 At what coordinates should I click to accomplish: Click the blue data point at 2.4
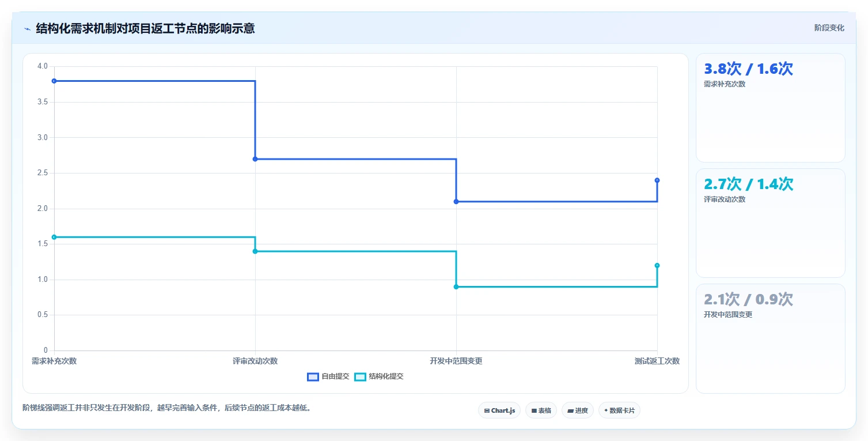point(657,180)
